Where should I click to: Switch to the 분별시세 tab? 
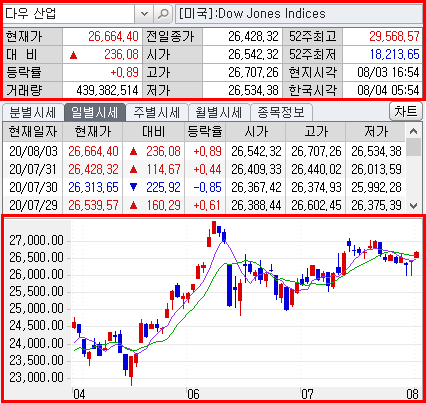pyautogui.click(x=33, y=112)
